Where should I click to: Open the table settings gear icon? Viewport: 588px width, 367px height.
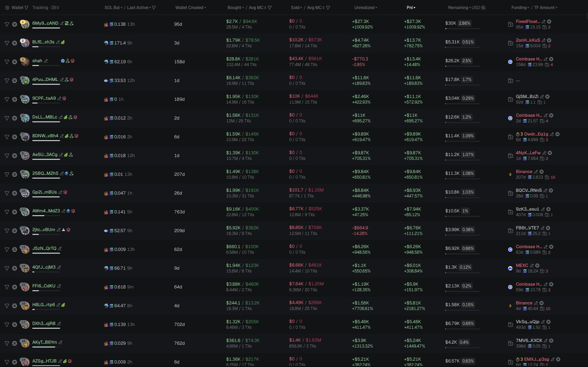[7, 8]
